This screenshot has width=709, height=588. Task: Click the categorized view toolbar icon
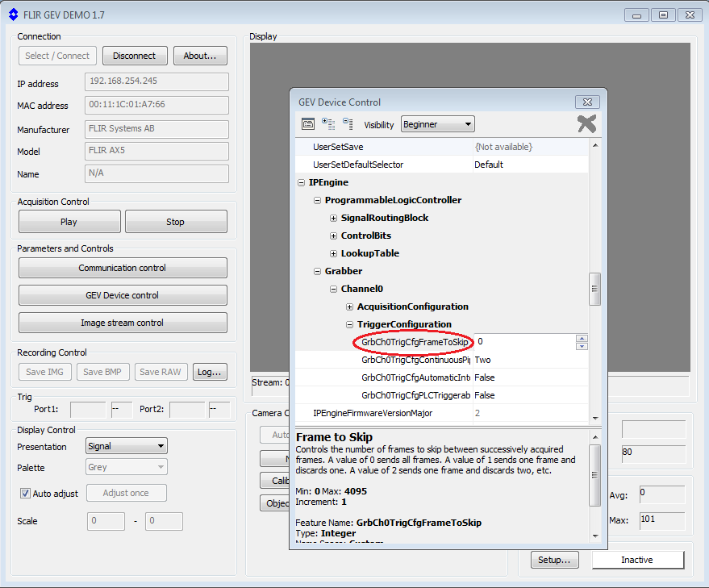(308, 124)
